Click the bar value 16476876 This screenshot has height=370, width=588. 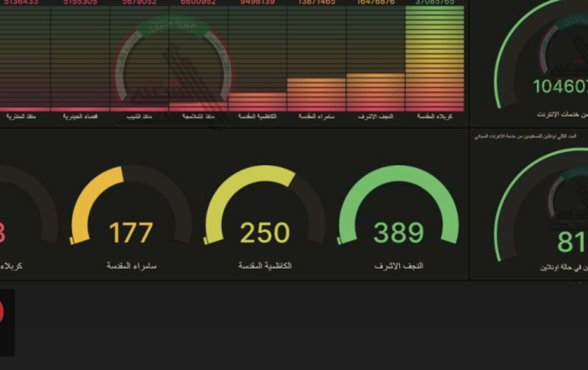pos(375,3)
